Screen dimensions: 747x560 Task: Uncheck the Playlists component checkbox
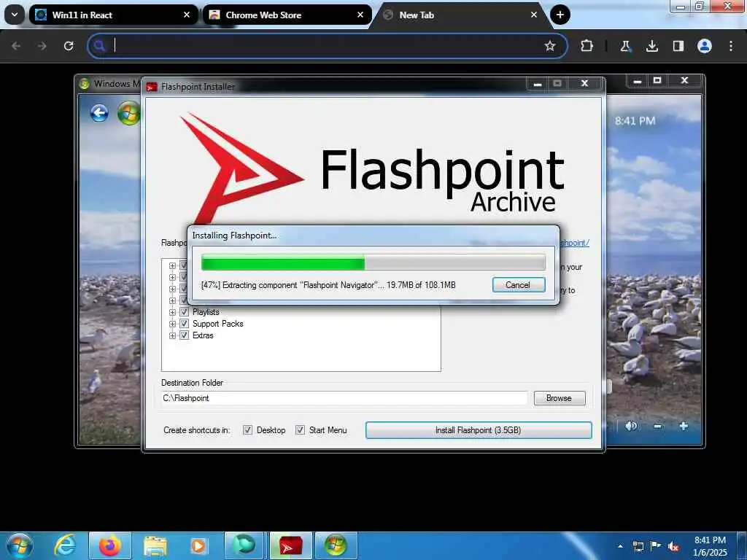tap(184, 312)
